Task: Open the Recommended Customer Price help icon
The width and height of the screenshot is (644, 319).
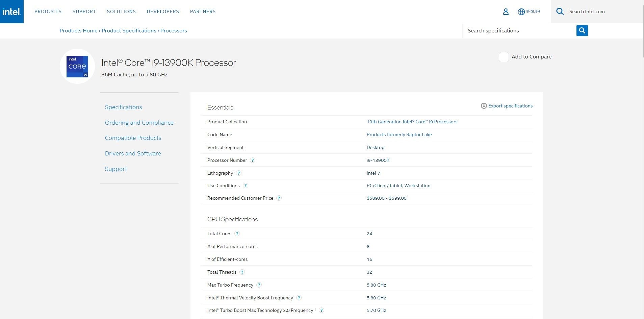Action: click(x=279, y=198)
